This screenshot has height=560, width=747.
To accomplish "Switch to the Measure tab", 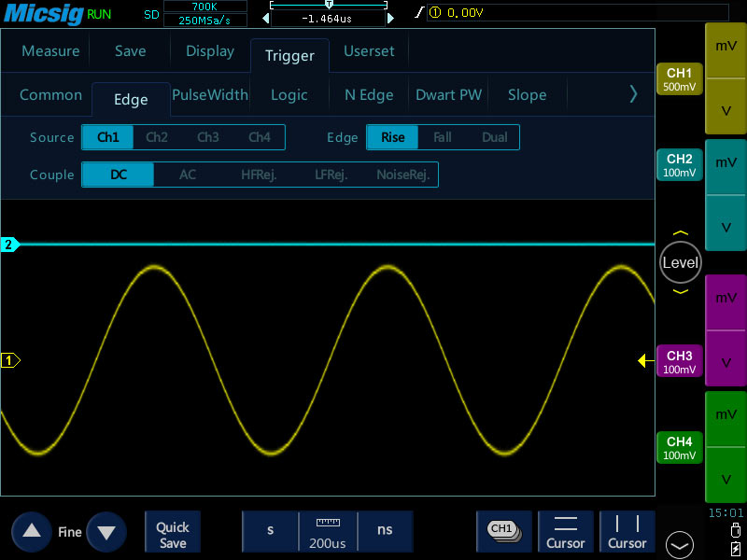I will (50, 51).
